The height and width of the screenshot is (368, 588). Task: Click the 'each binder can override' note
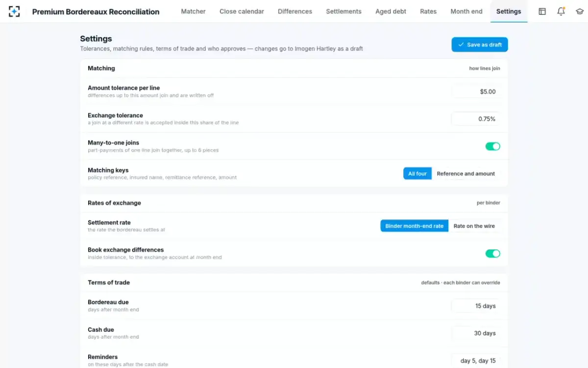click(471, 283)
